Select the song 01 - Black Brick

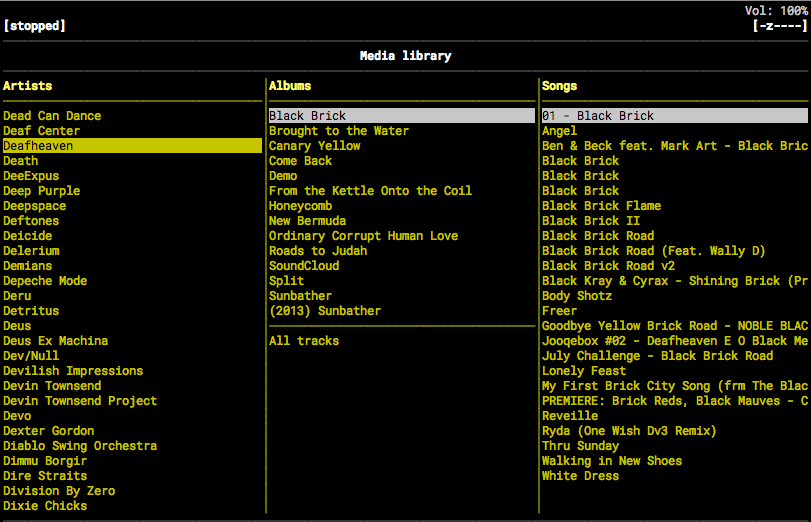(x=674, y=116)
